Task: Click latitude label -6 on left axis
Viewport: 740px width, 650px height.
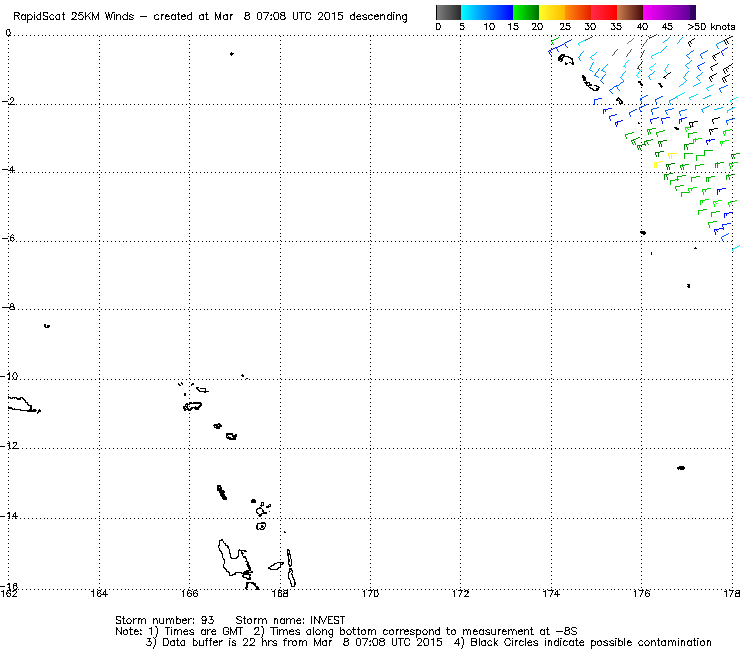Action: coord(8,238)
